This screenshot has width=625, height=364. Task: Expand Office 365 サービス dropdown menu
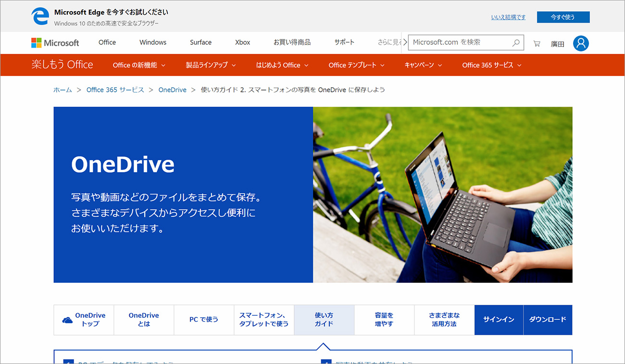[492, 65]
